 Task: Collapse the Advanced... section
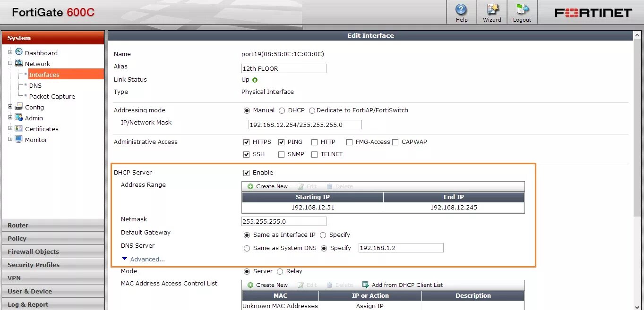click(x=143, y=259)
